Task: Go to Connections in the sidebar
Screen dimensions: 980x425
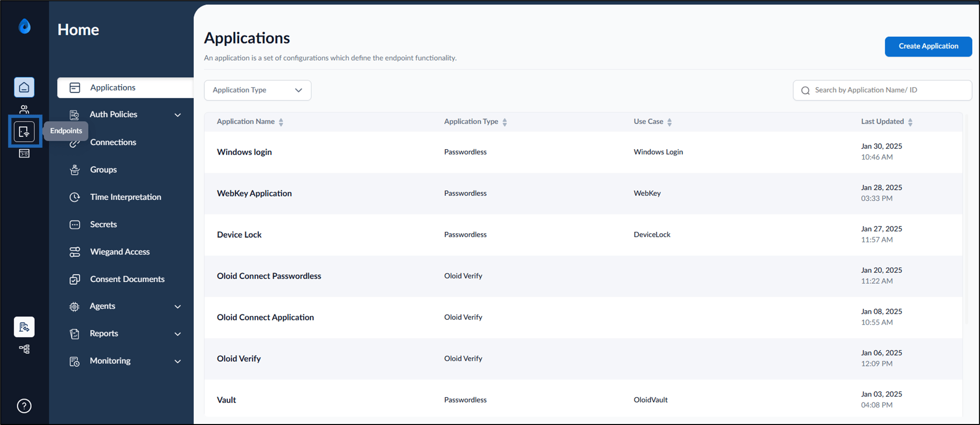Action: (x=113, y=142)
